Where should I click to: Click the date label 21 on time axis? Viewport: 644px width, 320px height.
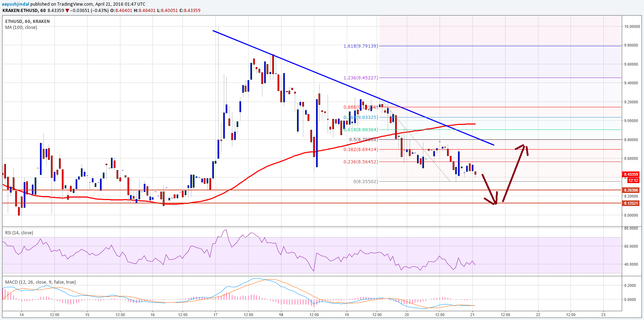(x=472, y=315)
